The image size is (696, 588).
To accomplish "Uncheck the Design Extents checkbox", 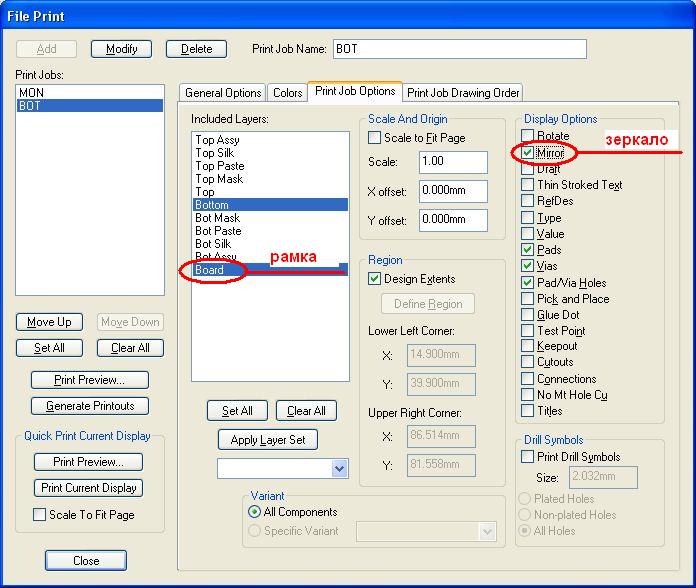I will 375,279.
